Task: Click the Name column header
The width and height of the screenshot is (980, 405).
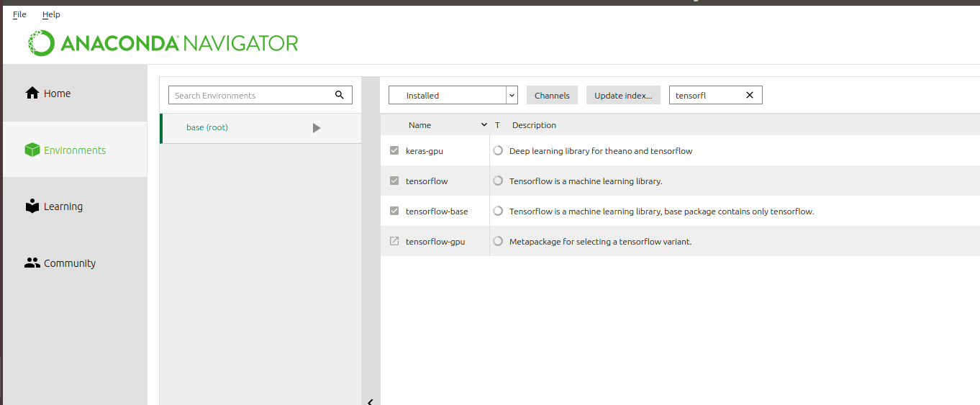Action: (x=419, y=125)
